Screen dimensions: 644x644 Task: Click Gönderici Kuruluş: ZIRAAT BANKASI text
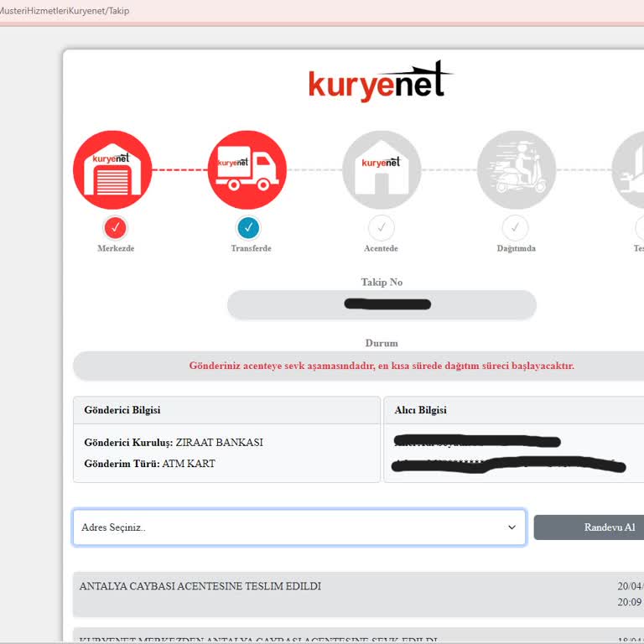[174, 443]
